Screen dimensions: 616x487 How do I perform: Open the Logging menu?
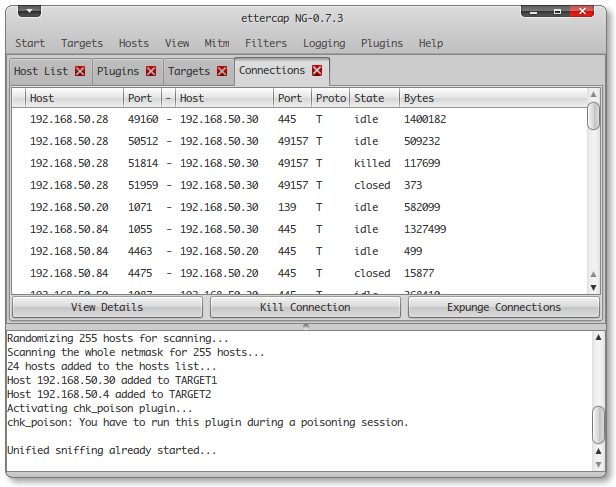coord(324,43)
